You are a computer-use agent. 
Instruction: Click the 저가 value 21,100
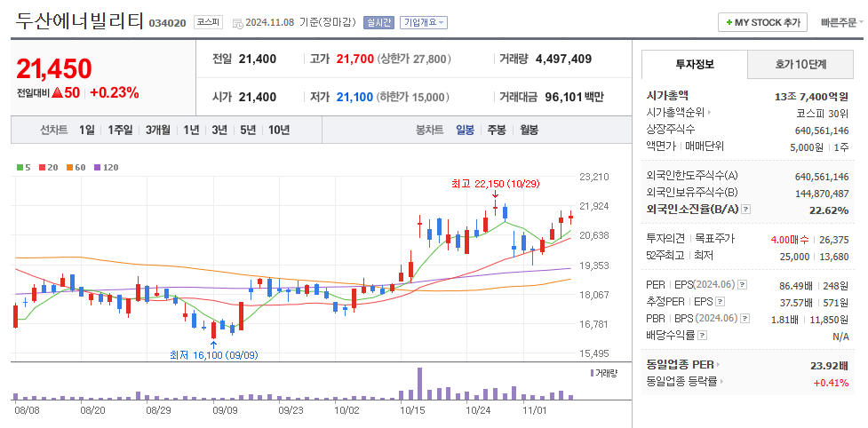(354, 98)
